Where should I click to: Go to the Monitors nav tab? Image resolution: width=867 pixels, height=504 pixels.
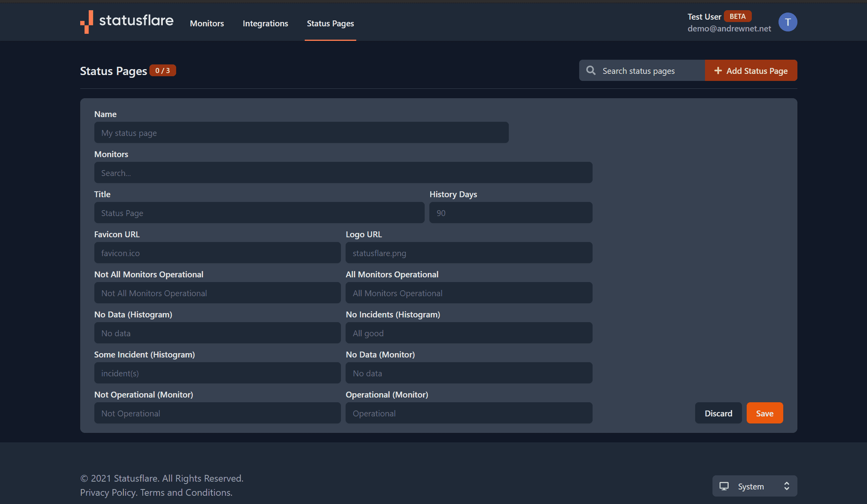coord(207,24)
